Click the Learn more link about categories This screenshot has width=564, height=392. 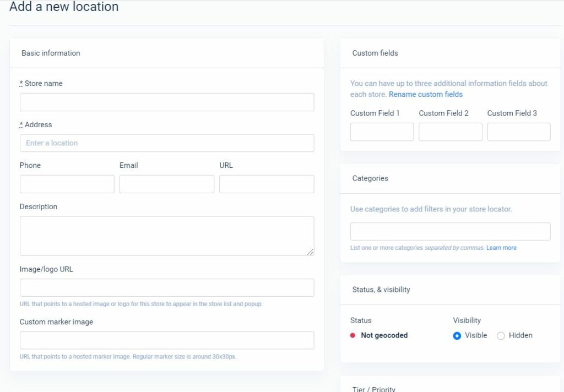click(501, 248)
